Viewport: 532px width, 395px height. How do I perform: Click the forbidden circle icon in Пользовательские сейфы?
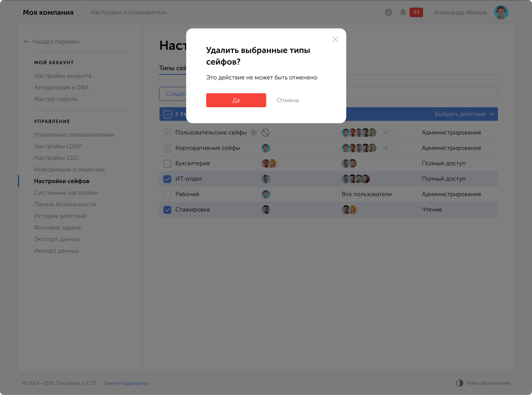pos(265,133)
